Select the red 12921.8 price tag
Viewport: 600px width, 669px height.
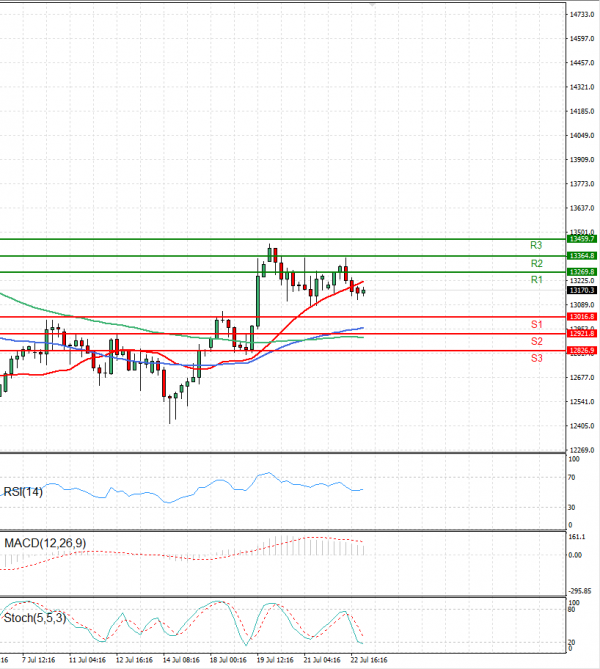tap(582, 333)
